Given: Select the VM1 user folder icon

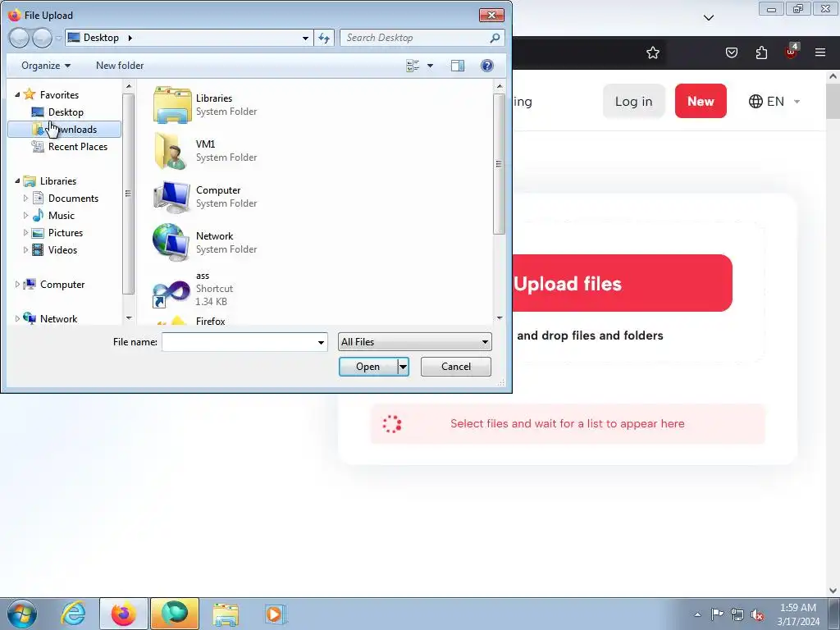Looking at the screenshot, I should 172,151.
